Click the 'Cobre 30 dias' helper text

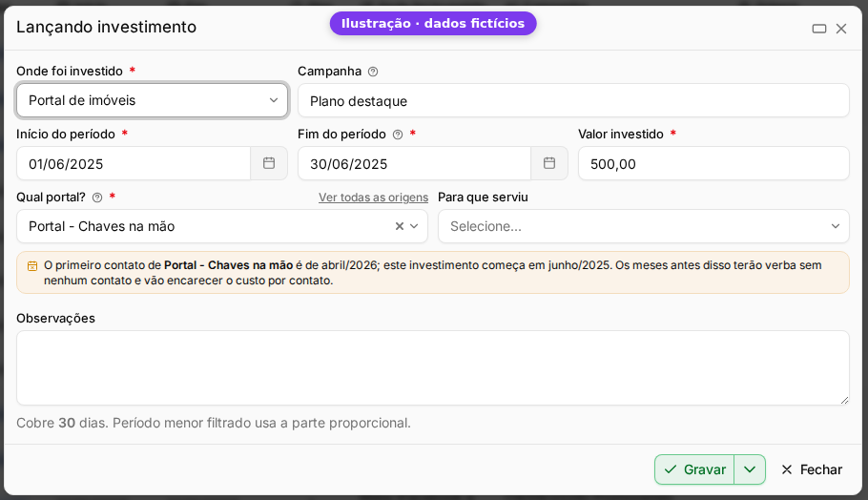pyautogui.click(x=214, y=423)
